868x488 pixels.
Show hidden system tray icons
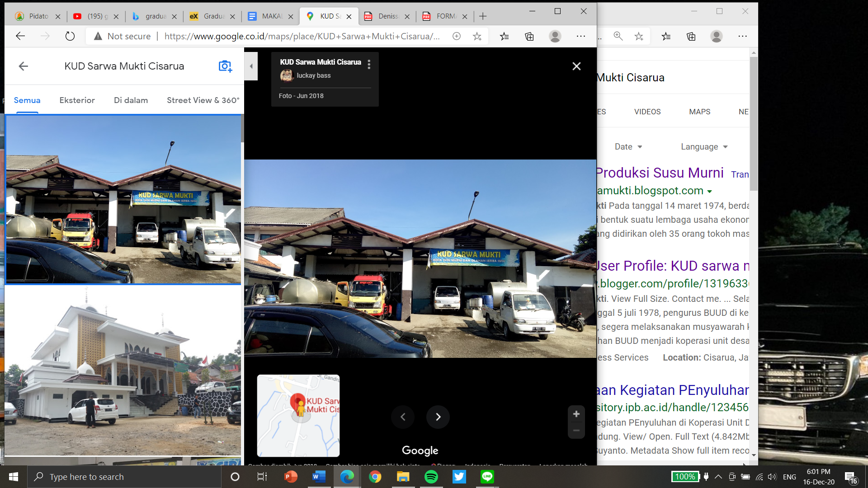point(718,477)
